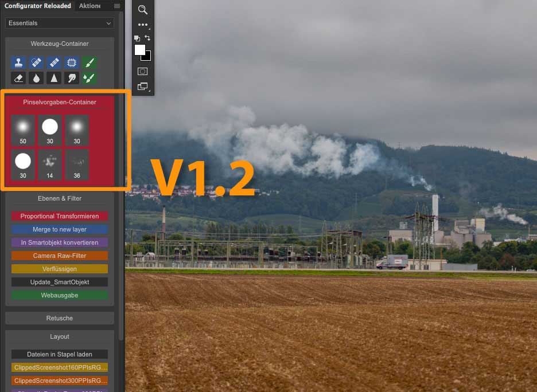Click Merge to new layer
537x392 pixels.
60,229
